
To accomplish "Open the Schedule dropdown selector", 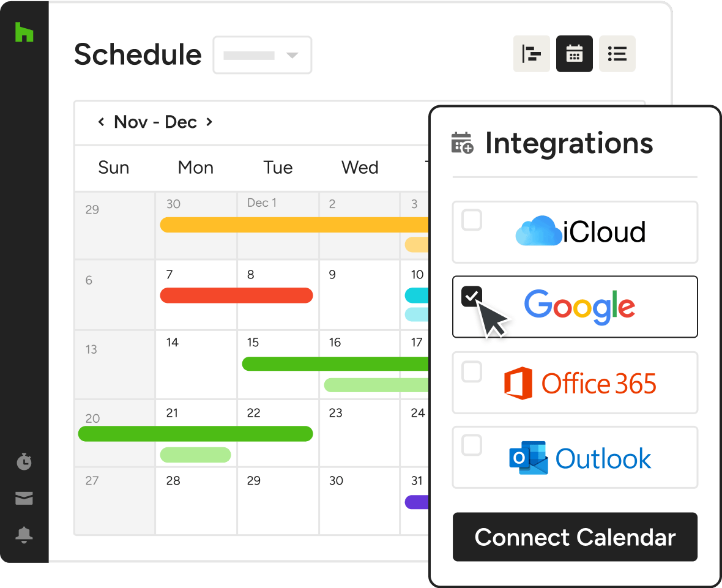I will click(262, 55).
